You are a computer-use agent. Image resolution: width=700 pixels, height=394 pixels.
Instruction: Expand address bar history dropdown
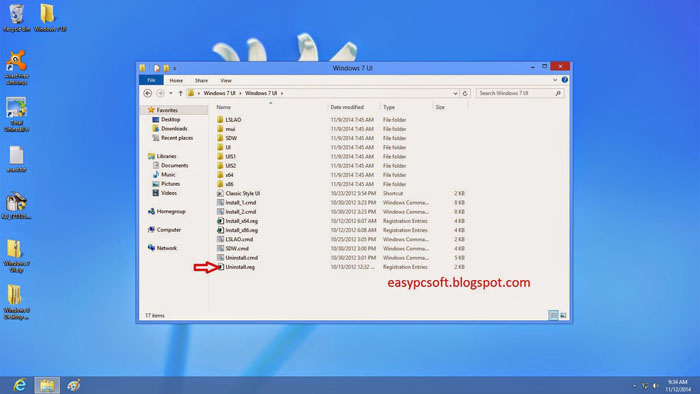455,93
